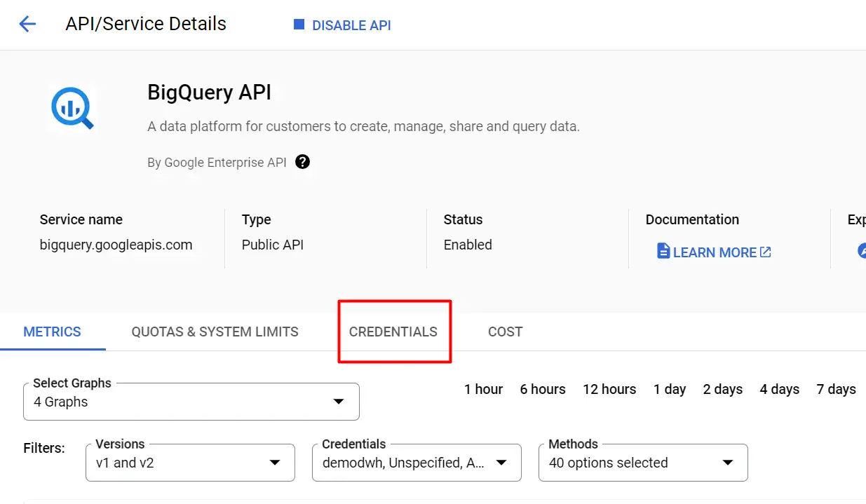This screenshot has width=866, height=504.
Task: Set time range to 1 day
Action: (670, 389)
